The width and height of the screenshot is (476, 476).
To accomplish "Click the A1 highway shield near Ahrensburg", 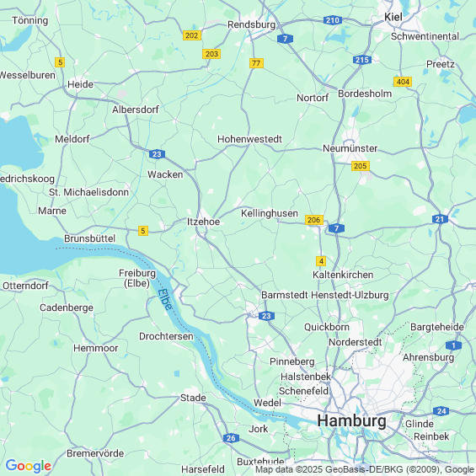I will [453, 345].
